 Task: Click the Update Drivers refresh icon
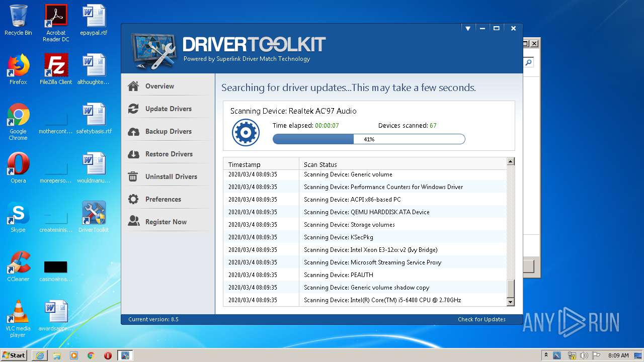coord(133,109)
